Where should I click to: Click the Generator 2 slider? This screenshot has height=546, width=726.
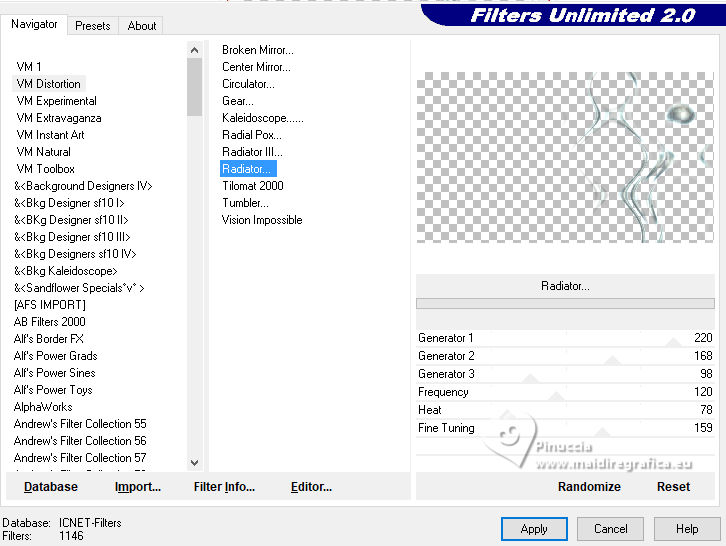tap(565, 356)
